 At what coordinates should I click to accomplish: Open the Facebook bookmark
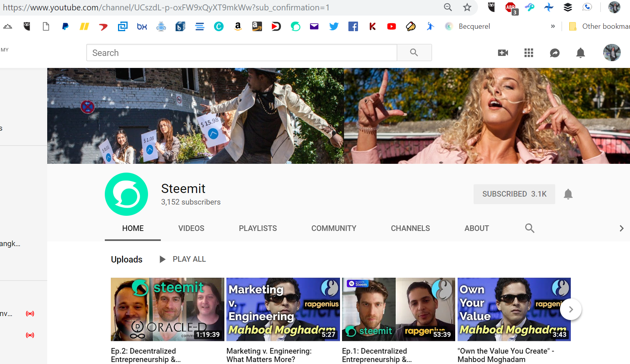coord(353,26)
